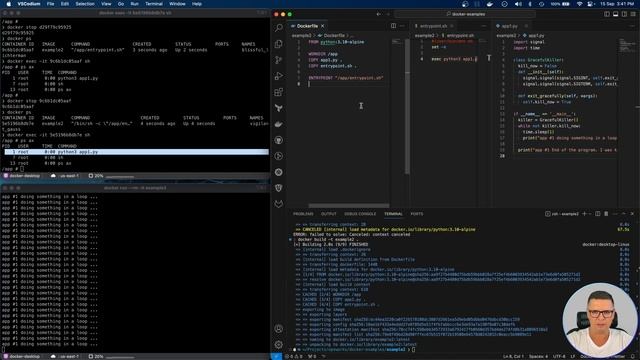Click the UTF-8 encoding status item

[559, 356]
